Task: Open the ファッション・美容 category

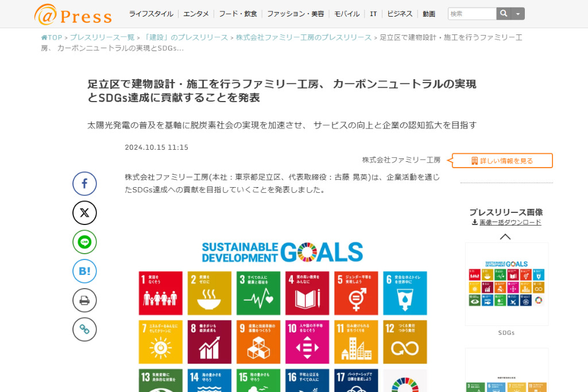Action: pos(296,14)
